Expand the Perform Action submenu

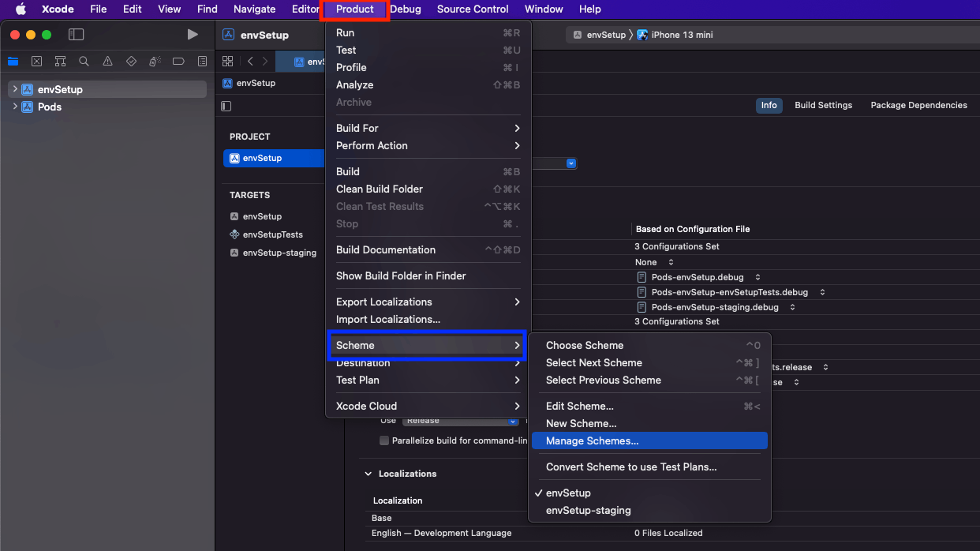[428, 145]
